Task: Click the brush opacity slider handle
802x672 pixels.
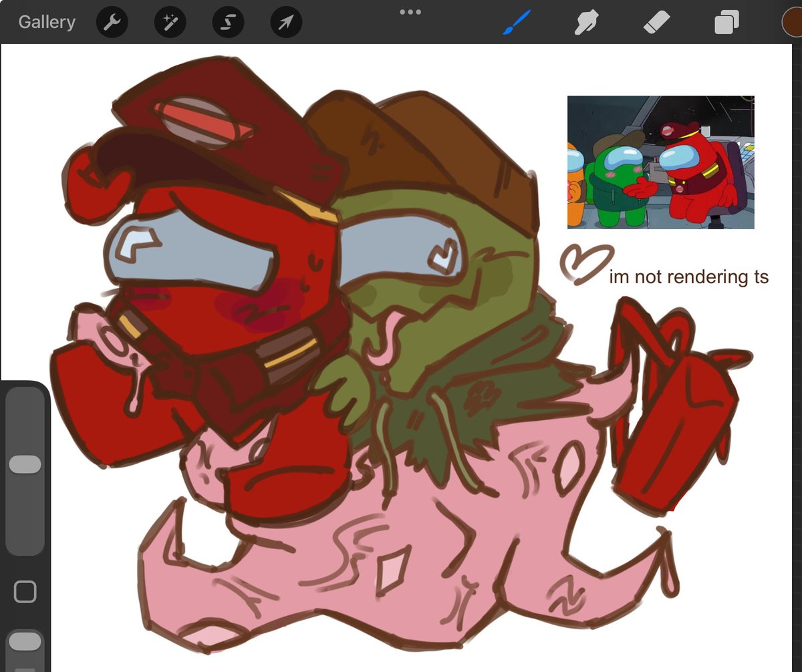Action: [25, 642]
